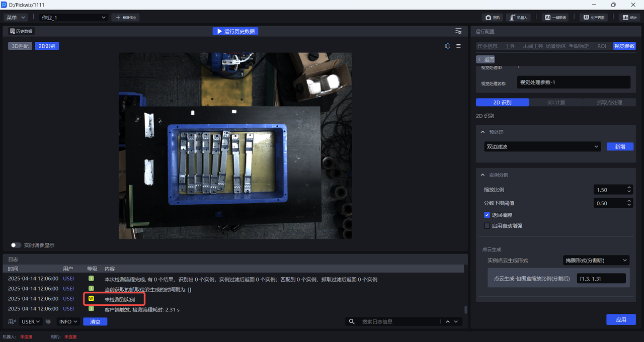Click the run history data (运行历史数据) button
Screen dimensions: 644x342
pos(235,31)
